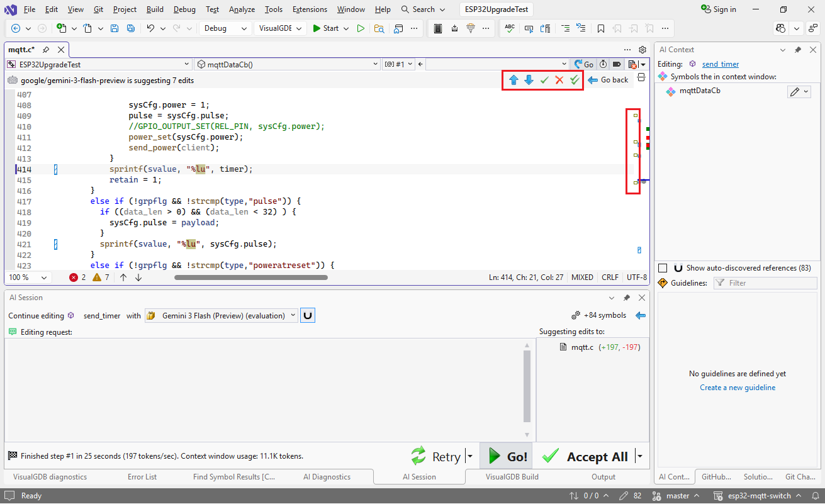Click Create a new guideline link
The width and height of the screenshot is (825, 504).
(x=738, y=388)
